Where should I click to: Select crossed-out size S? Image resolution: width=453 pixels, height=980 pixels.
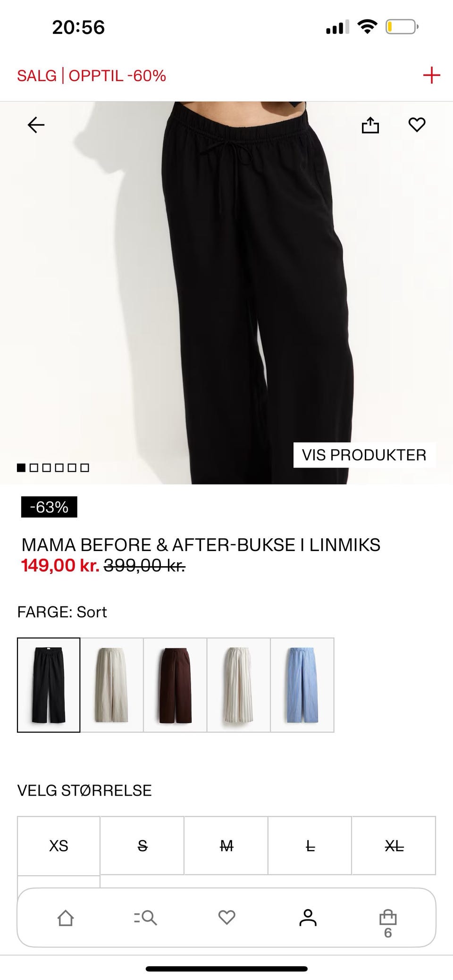[142, 846]
